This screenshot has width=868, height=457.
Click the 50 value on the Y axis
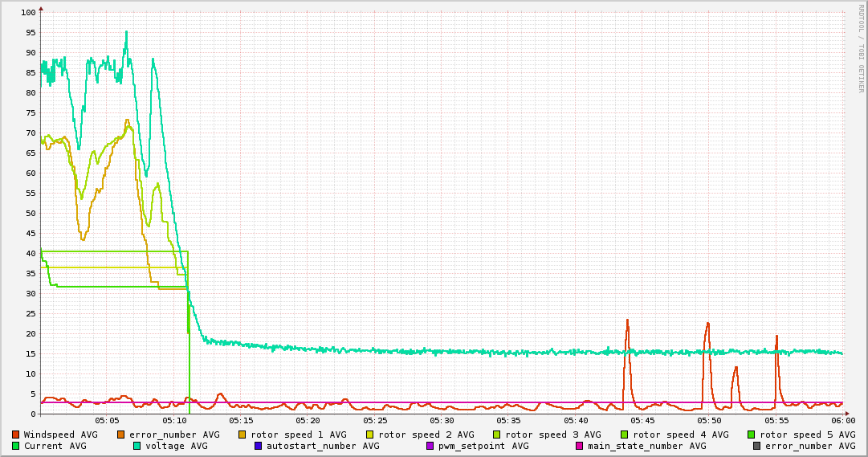pyautogui.click(x=30, y=214)
